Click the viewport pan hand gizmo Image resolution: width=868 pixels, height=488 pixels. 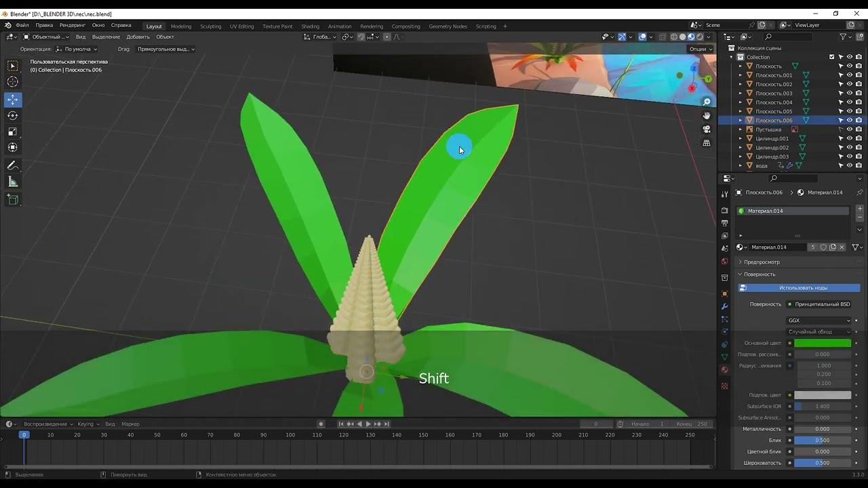point(707,116)
